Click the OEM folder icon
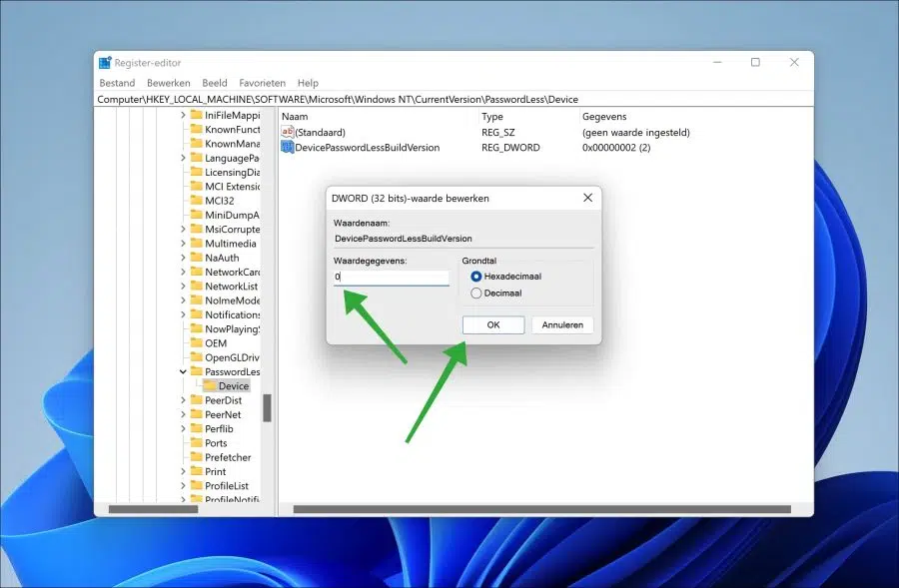 [x=197, y=343]
